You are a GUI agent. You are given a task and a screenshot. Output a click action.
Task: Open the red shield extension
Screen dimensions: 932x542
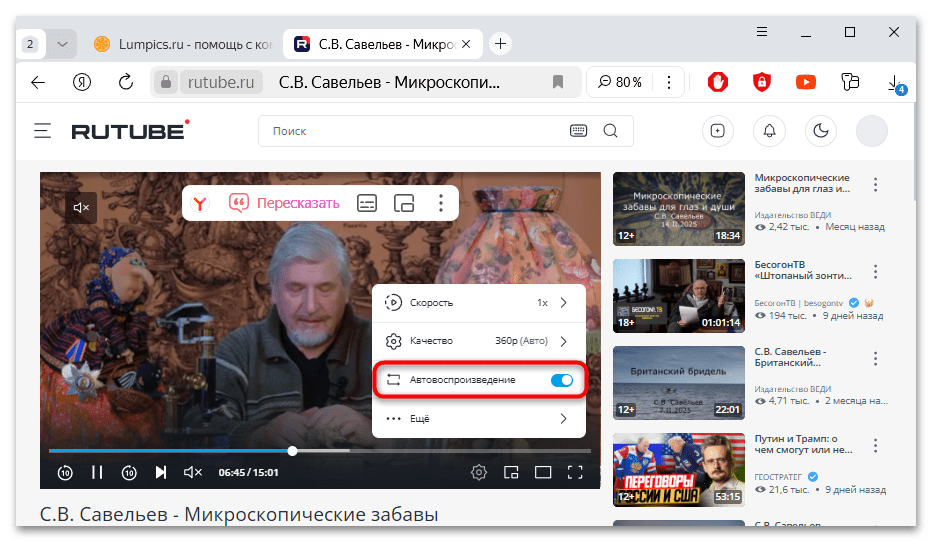tap(762, 82)
